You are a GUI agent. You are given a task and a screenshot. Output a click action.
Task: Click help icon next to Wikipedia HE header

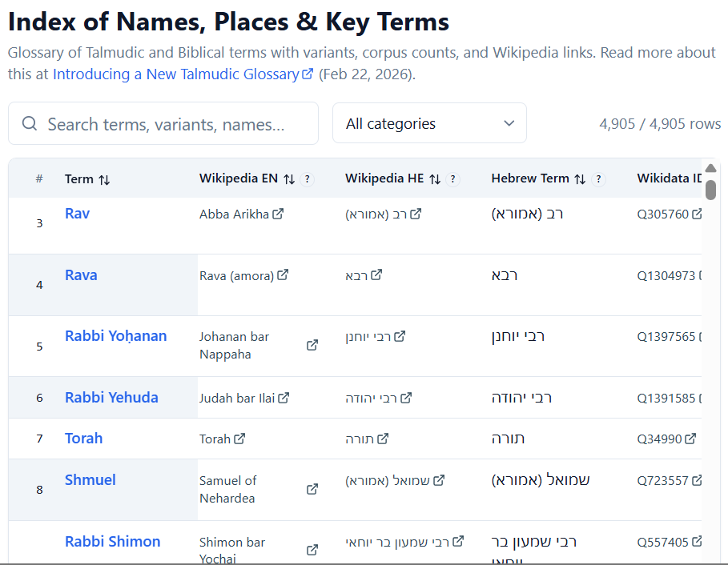click(x=453, y=179)
